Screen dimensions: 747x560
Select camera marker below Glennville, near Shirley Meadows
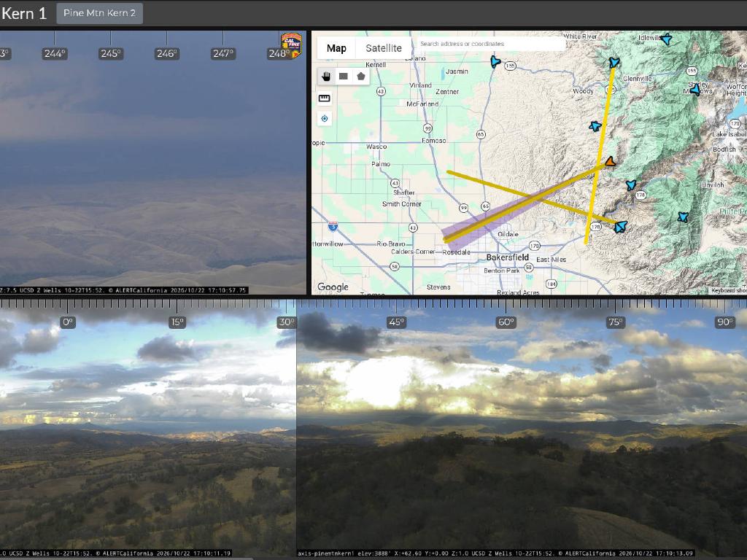pos(695,89)
